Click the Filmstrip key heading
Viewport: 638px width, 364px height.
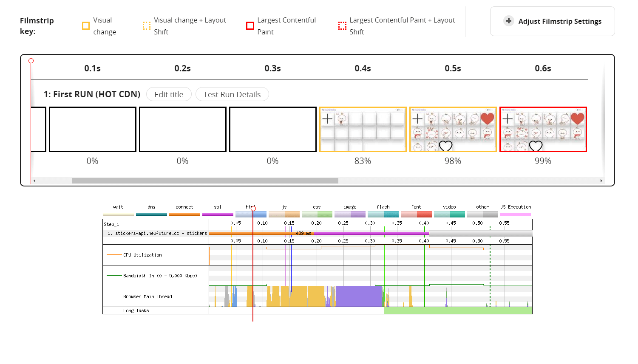click(x=37, y=26)
